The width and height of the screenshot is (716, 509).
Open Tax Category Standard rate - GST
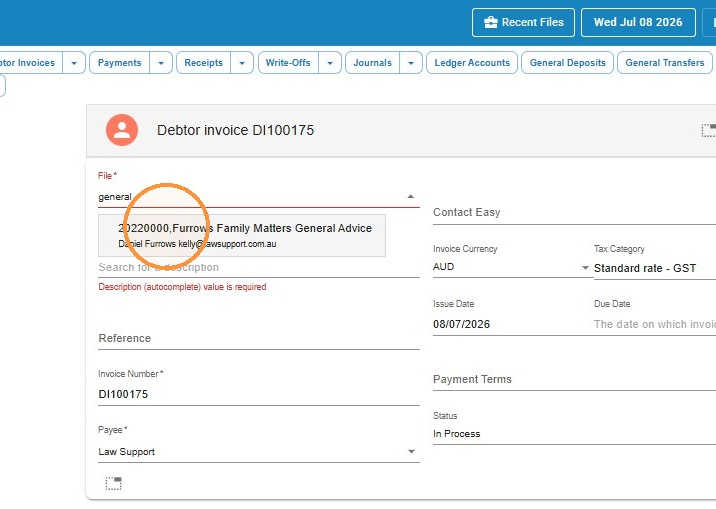pos(655,268)
